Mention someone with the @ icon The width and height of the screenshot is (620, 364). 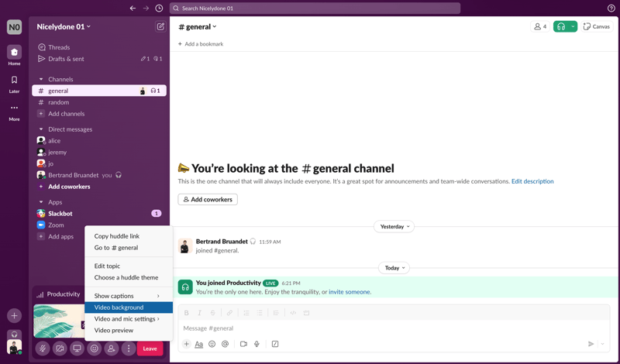click(225, 344)
